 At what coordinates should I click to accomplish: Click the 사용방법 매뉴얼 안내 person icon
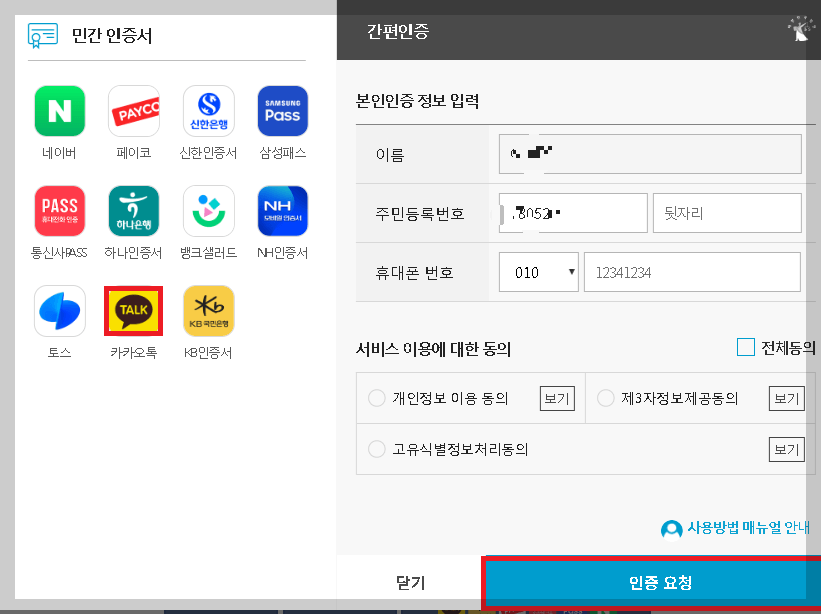671,529
